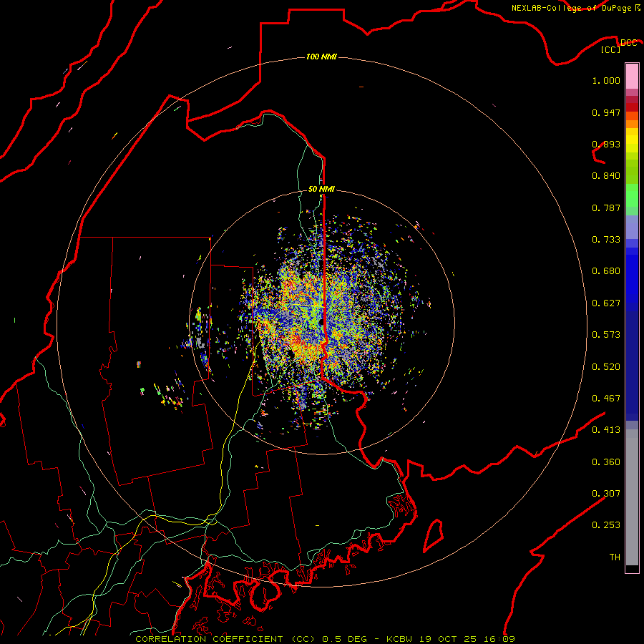Image resolution: width=644 pixels, height=644 pixels.
Task: Click the 50 NMI range ring label
Action: pyautogui.click(x=321, y=189)
